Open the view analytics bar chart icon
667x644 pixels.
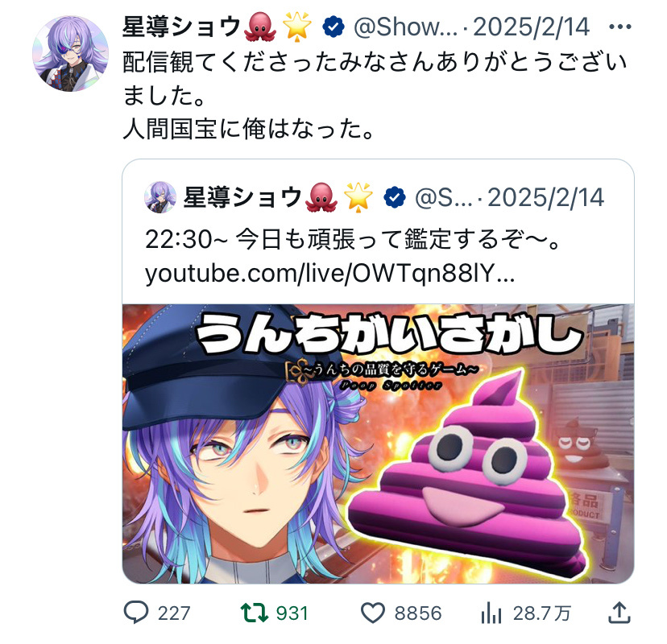point(491,613)
